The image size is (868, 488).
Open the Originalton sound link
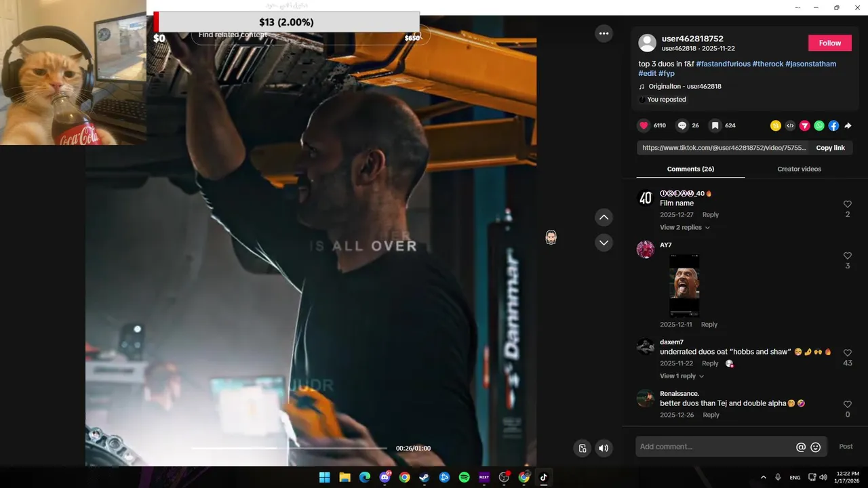pyautogui.click(x=684, y=87)
